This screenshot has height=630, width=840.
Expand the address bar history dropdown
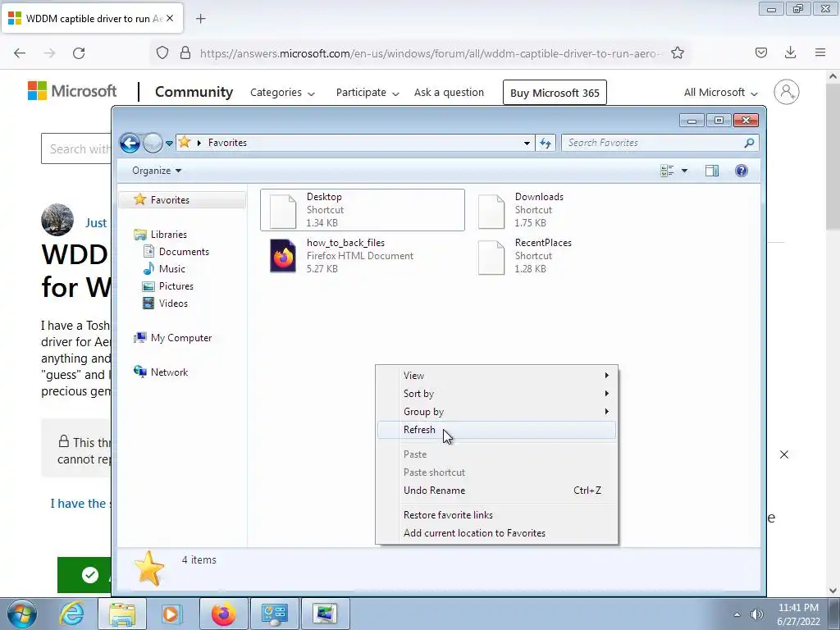(527, 143)
